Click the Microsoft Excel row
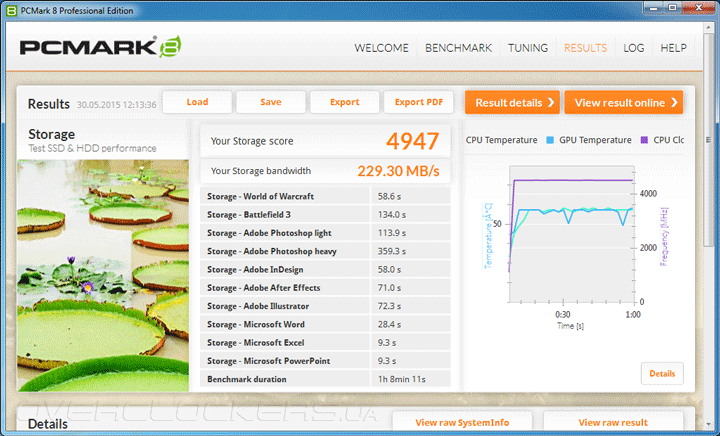The image size is (720, 436). coord(325,343)
